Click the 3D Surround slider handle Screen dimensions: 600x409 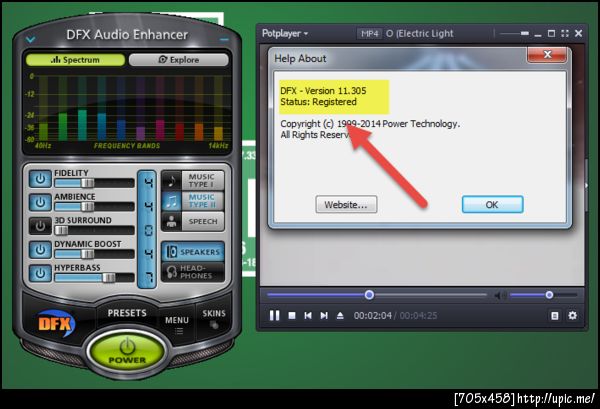(61, 230)
